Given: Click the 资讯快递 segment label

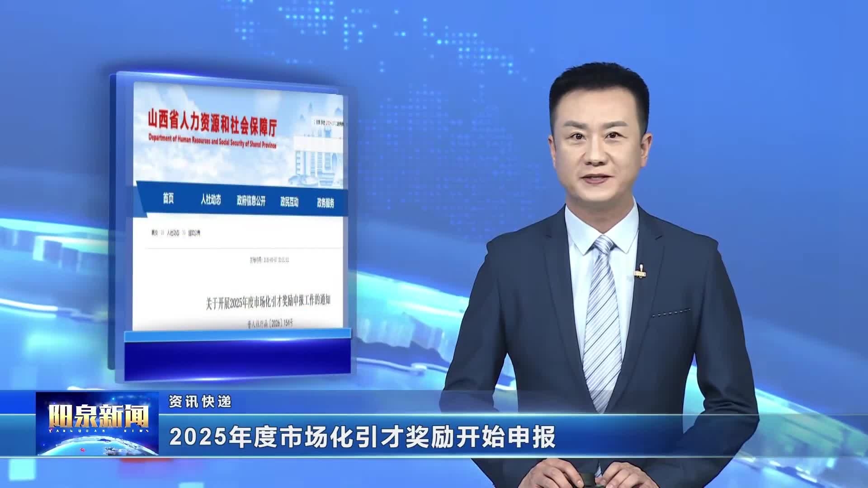Looking at the screenshot, I should coord(200,401).
